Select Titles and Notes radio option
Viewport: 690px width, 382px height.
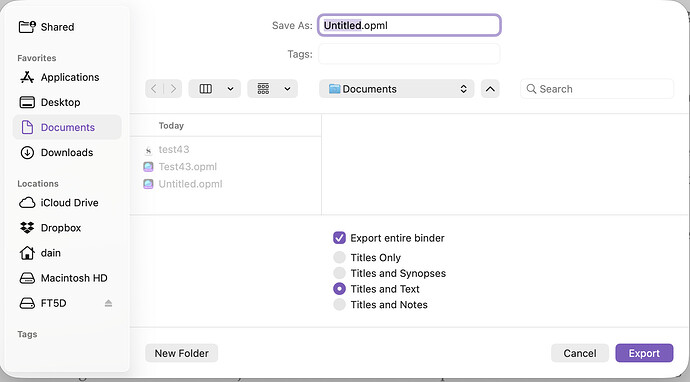(x=339, y=305)
